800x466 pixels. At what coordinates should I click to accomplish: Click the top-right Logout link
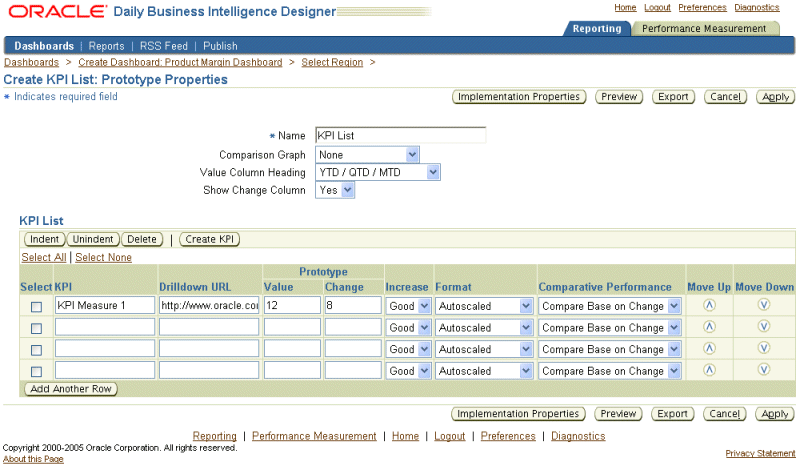point(657,7)
